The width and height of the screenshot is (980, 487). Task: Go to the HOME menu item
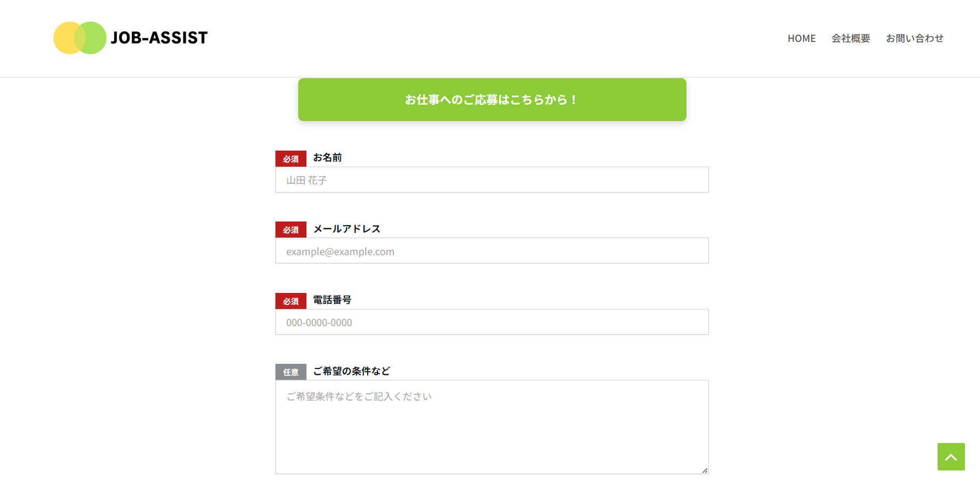point(801,38)
